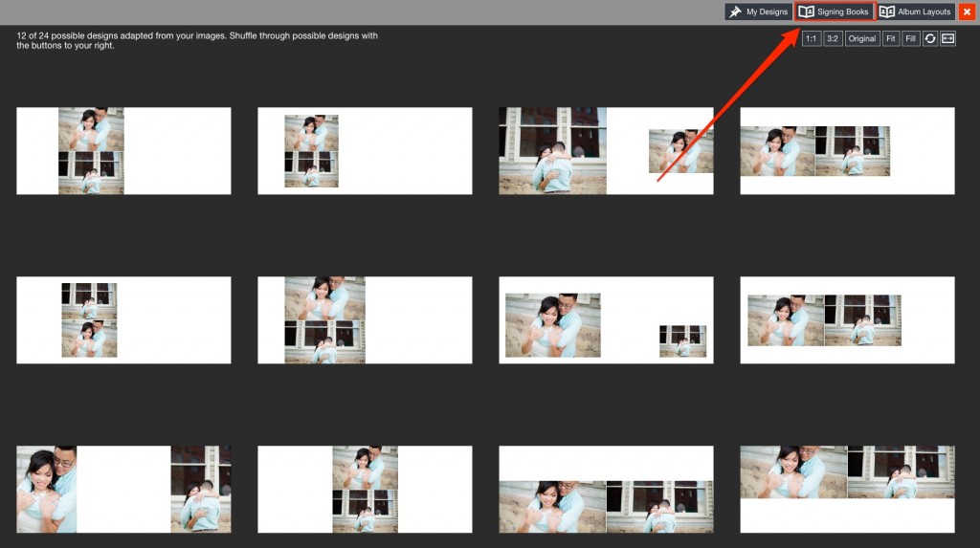The width and height of the screenshot is (980, 548).
Task: Open the My Designs tab
Action: tap(758, 11)
